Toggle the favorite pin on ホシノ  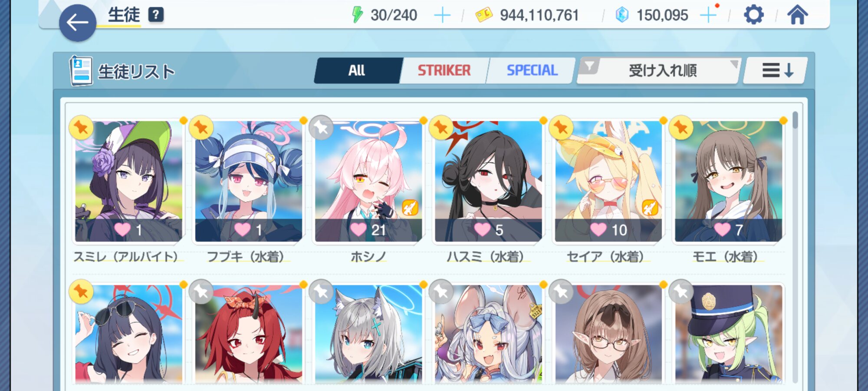[x=321, y=128]
